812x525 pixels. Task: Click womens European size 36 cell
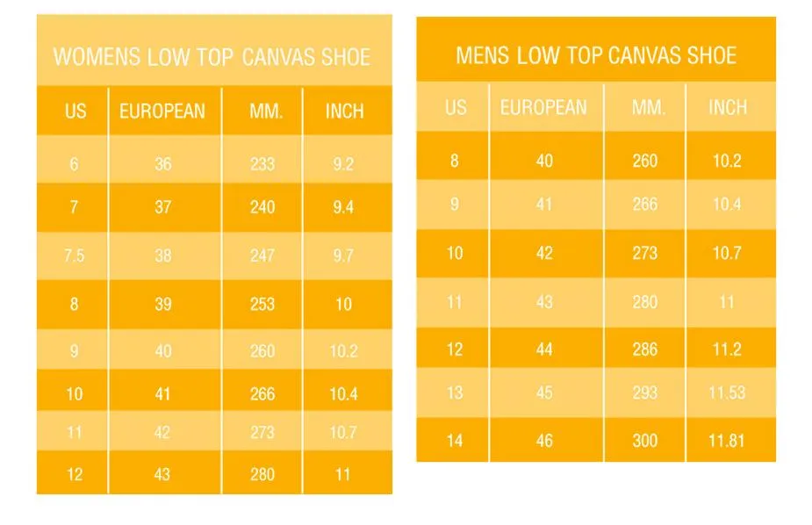pos(163,164)
